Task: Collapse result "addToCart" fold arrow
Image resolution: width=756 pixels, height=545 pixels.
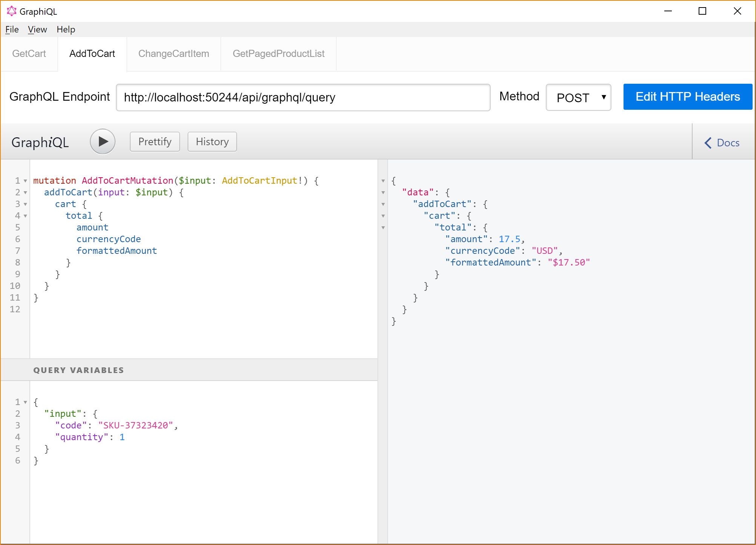Action: tap(383, 204)
